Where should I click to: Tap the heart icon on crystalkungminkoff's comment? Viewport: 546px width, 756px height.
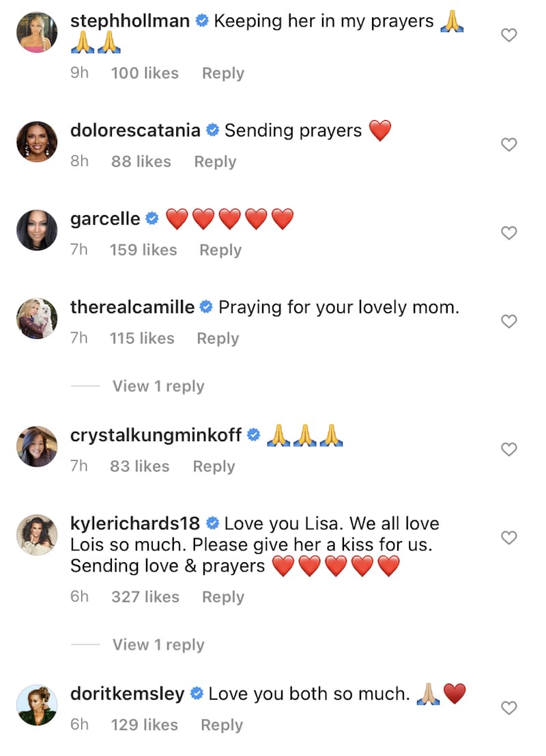(x=509, y=449)
